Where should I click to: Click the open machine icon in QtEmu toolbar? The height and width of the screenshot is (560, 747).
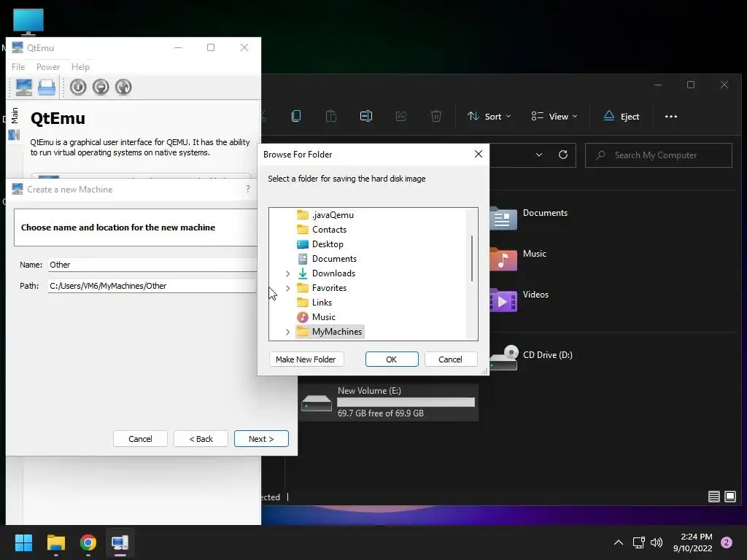(x=47, y=87)
